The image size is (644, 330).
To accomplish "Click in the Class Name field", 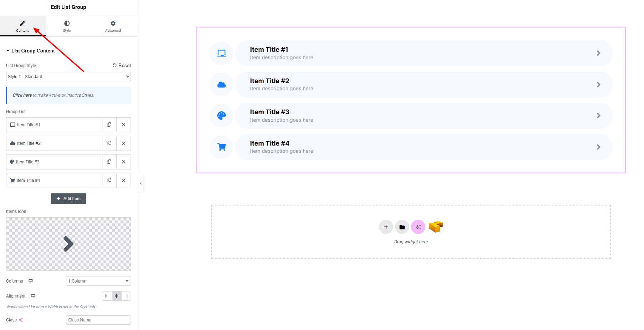I will (98, 320).
